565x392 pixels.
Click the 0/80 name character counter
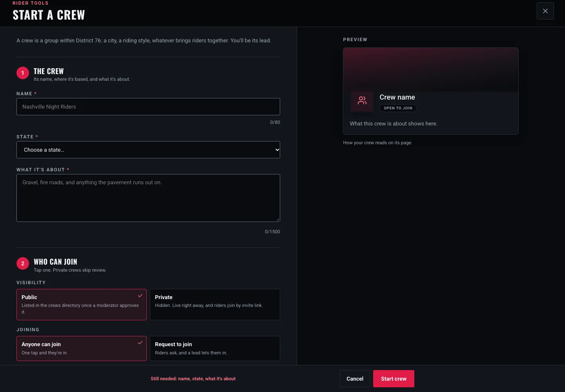[275, 122]
